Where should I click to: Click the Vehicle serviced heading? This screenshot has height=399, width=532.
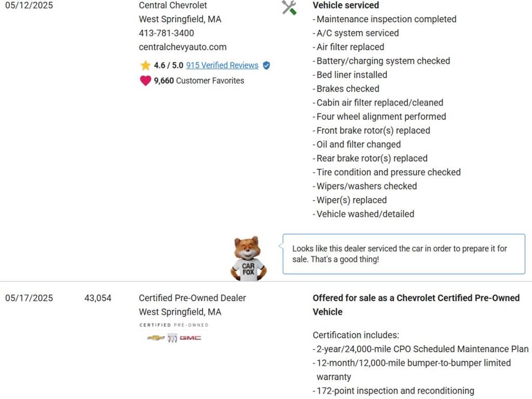[345, 5]
